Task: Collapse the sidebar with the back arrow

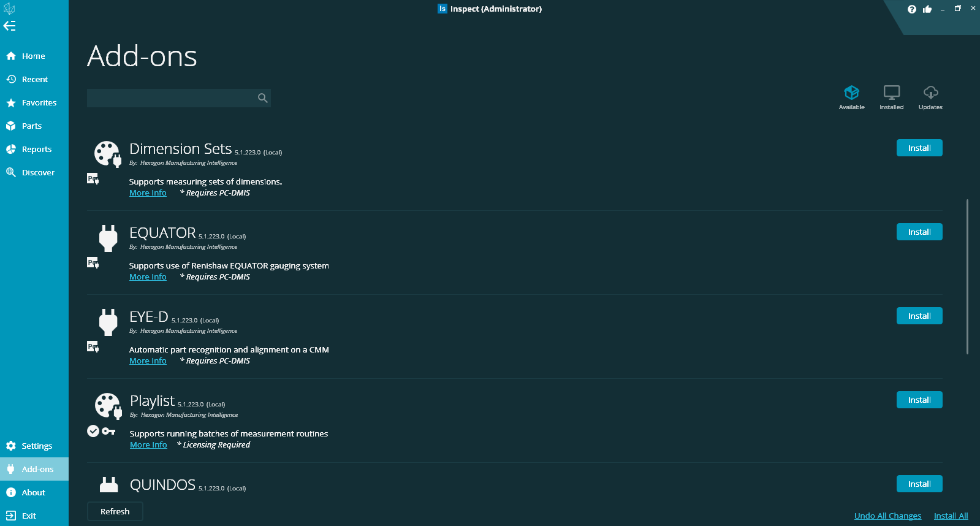Action: pyautogui.click(x=10, y=26)
